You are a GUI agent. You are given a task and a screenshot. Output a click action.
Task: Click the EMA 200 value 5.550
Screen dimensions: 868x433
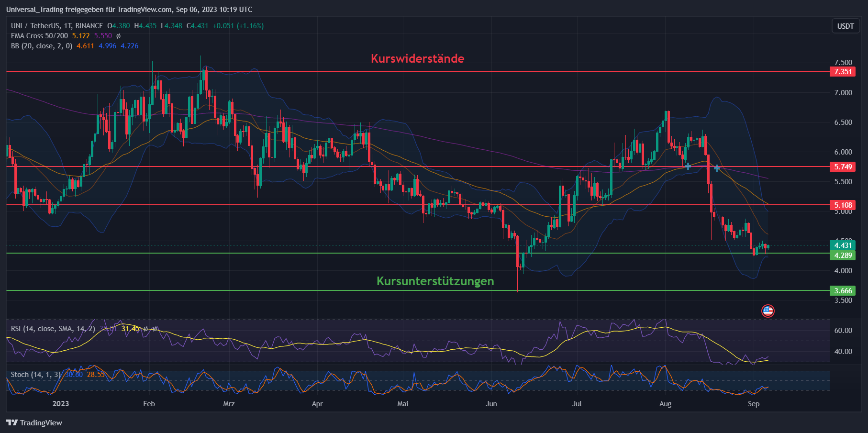(103, 36)
